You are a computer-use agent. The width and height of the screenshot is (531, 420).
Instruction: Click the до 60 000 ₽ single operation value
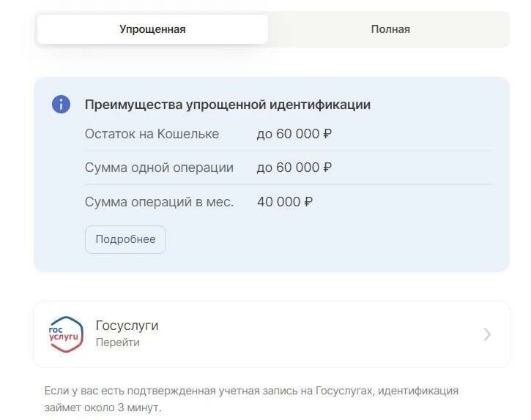[294, 168]
